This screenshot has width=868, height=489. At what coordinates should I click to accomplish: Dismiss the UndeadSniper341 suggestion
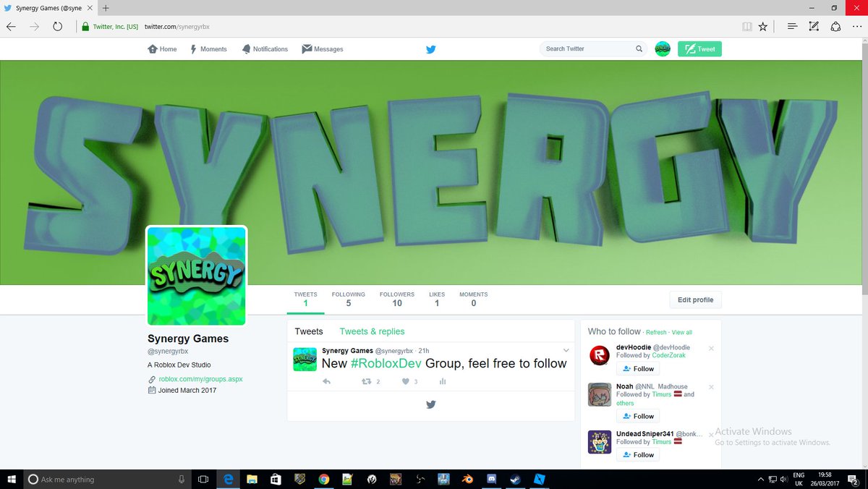pos(711,435)
